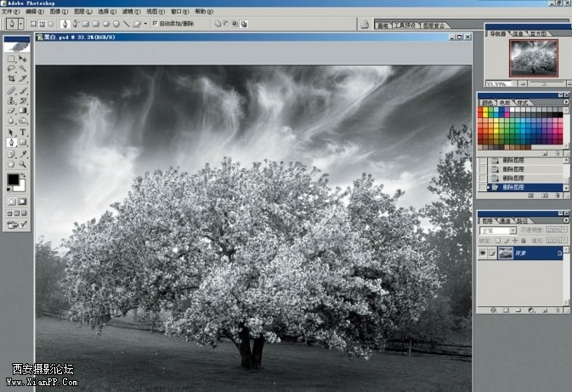
Task: Toggle the checkbox beside the first 删除图层 history entry
Action: pos(483,160)
